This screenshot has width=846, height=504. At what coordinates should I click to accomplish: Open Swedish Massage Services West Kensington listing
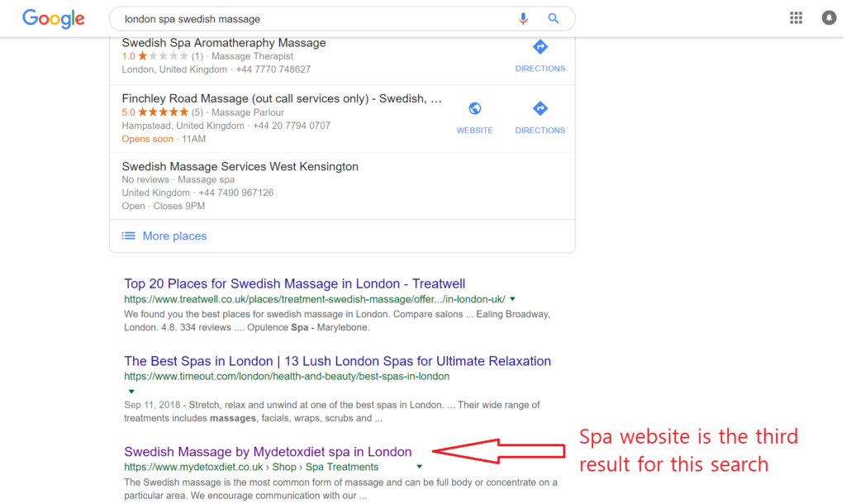tap(240, 167)
